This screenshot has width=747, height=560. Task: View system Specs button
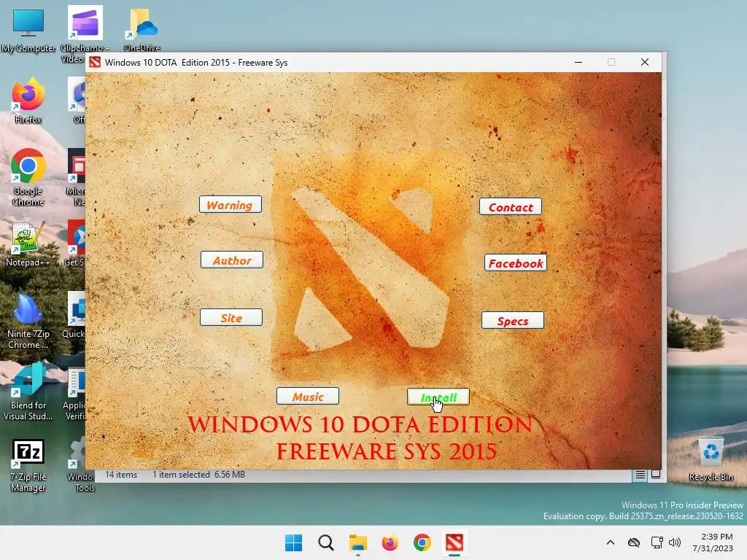tap(513, 321)
